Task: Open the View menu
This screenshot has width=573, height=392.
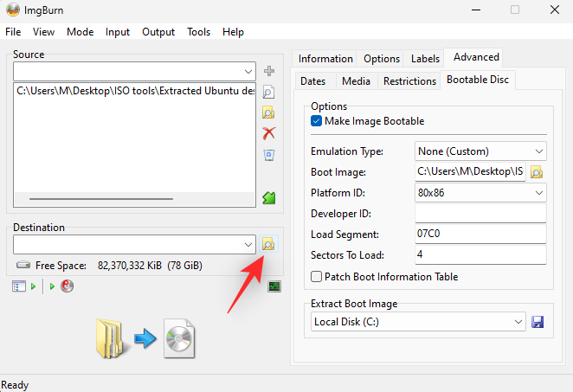Action: click(x=43, y=32)
